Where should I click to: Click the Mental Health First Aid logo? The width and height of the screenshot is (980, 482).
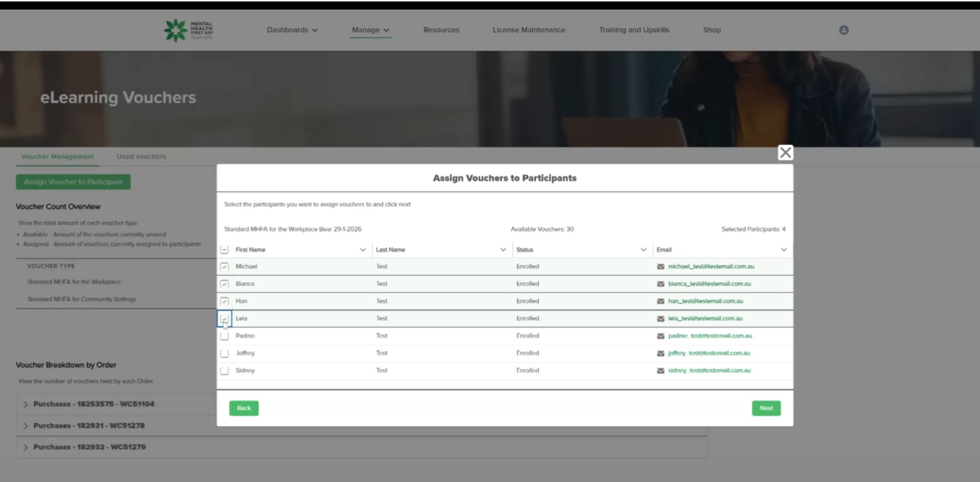click(x=188, y=30)
